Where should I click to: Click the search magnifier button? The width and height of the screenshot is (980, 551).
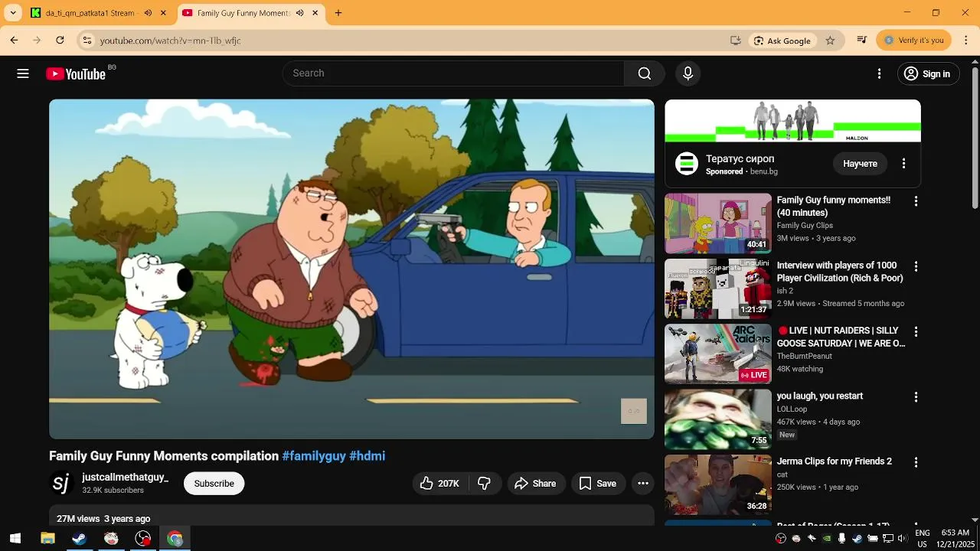click(x=645, y=73)
